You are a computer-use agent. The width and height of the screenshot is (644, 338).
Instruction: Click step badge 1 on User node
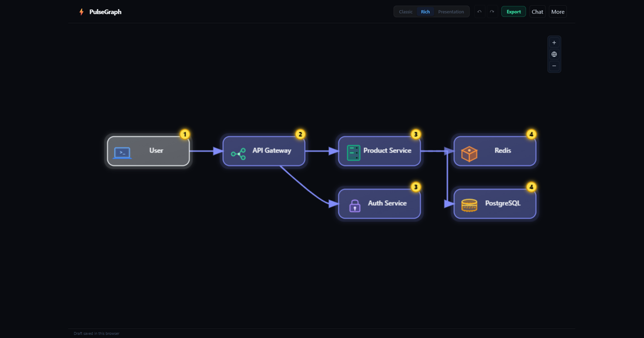[x=185, y=134]
